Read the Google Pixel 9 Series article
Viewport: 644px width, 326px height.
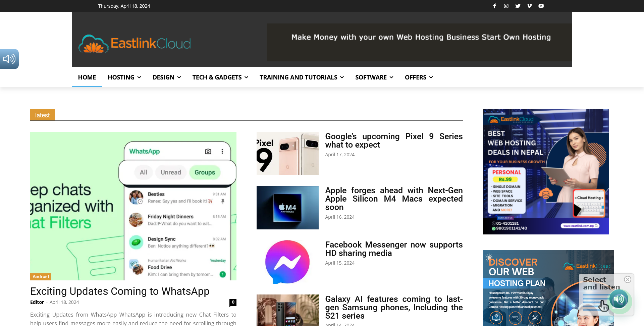394,141
